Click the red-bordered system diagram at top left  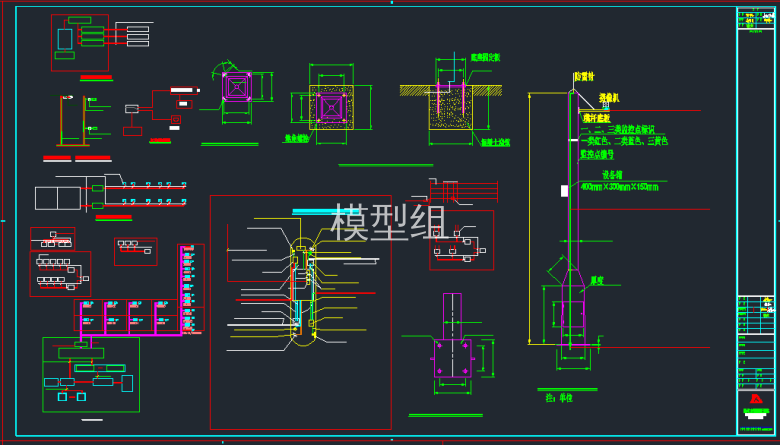pyautogui.click(x=79, y=42)
